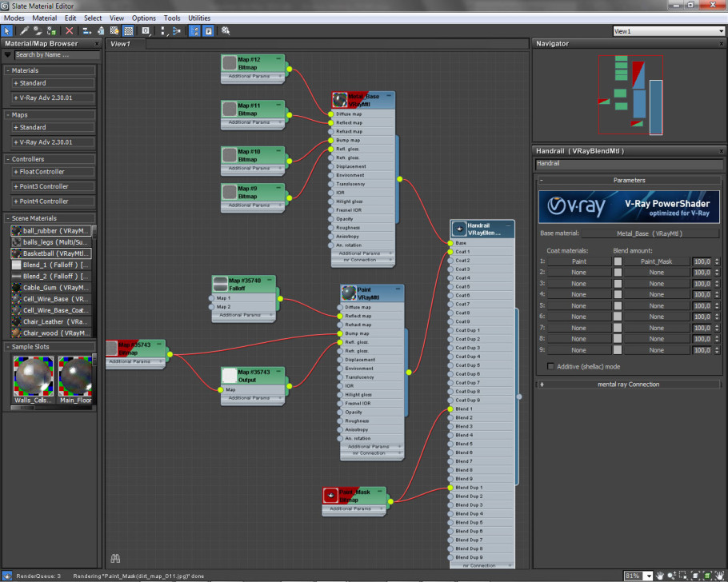Open the Edit menu
The height and width of the screenshot is (582, 728).
click(x=70, y=18)
